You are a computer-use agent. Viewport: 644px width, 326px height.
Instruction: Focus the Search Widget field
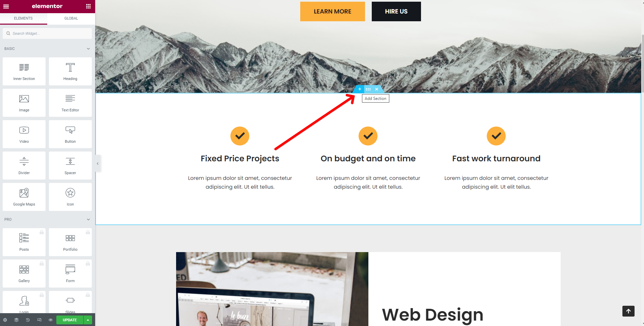point(47,33)
